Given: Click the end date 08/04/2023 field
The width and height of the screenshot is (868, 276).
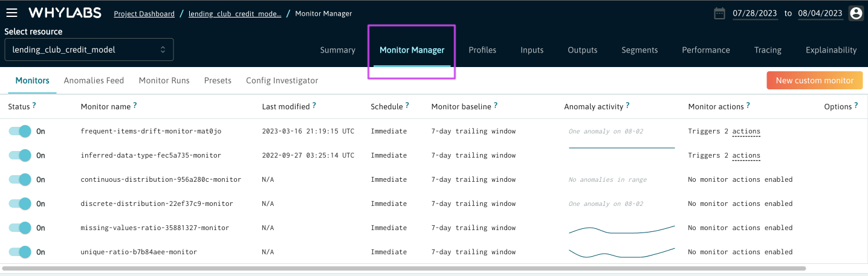Looking at the screenshot, I should click(x=820, y=13).
